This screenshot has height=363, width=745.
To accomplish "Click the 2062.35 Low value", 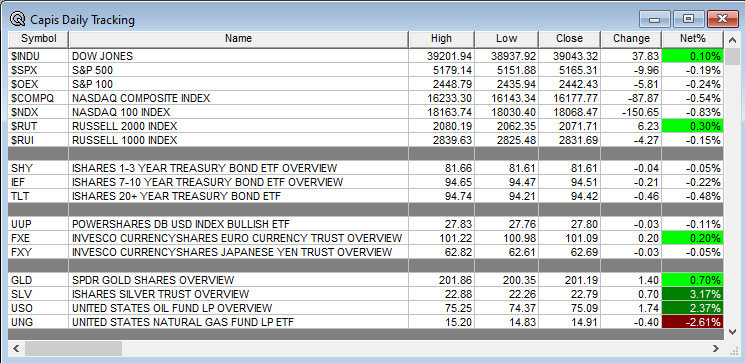I will coord(516,126).
